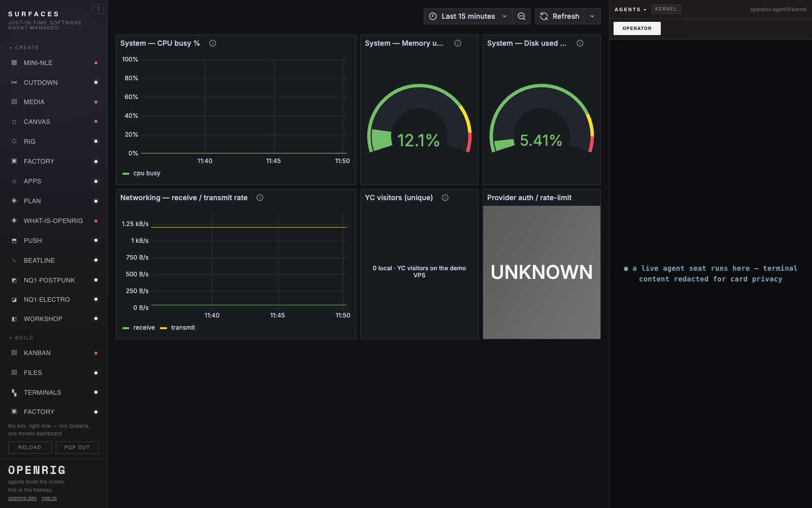Open the WORKSHOP surface
The width and height of the screenshot is (812, 508).
tap(53, 319)
